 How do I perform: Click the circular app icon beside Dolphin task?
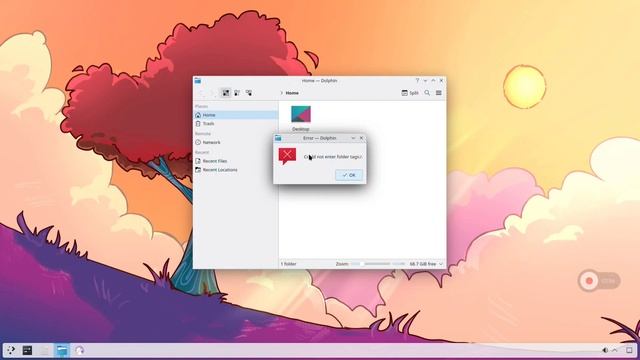tap(79, 350)
